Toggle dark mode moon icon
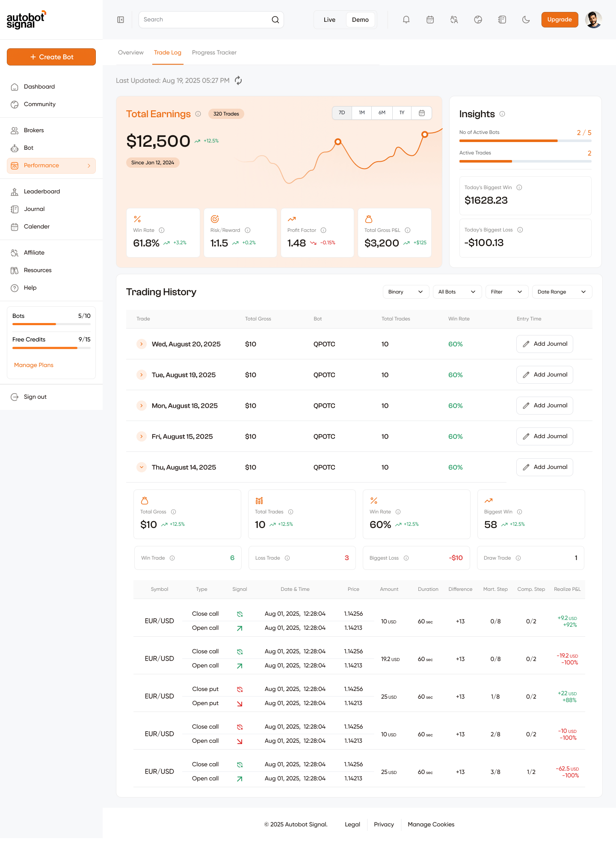 point(526,20)
